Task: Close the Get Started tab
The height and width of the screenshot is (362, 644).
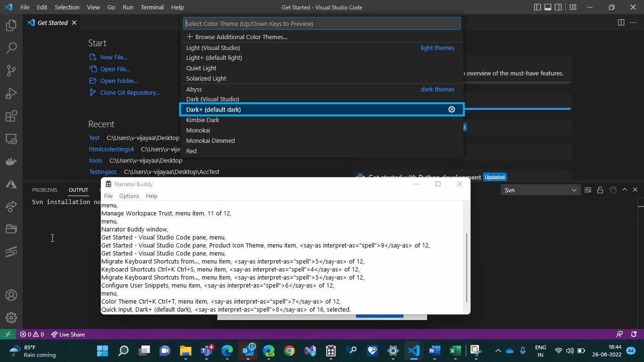Action: (74, 23)
